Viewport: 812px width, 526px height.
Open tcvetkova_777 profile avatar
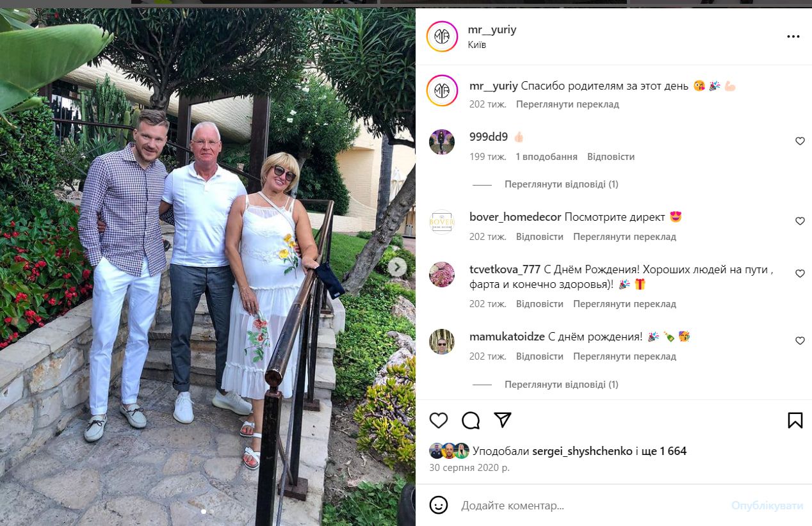[x=442, y=274]
